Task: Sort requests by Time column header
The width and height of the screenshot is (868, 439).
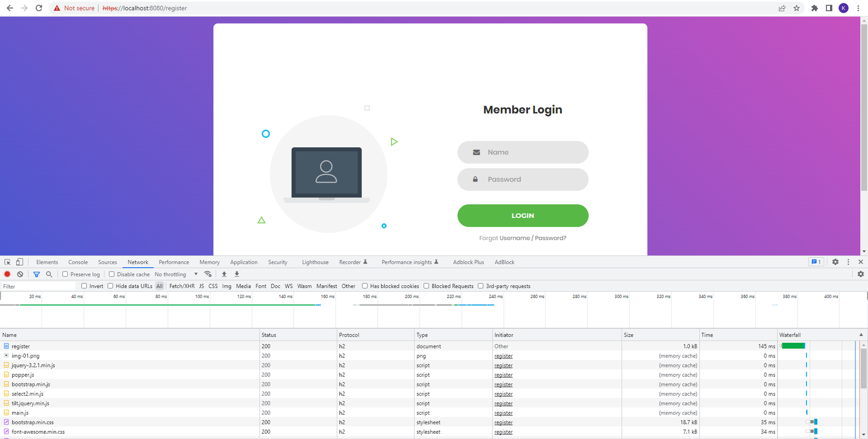Action: 738,335
